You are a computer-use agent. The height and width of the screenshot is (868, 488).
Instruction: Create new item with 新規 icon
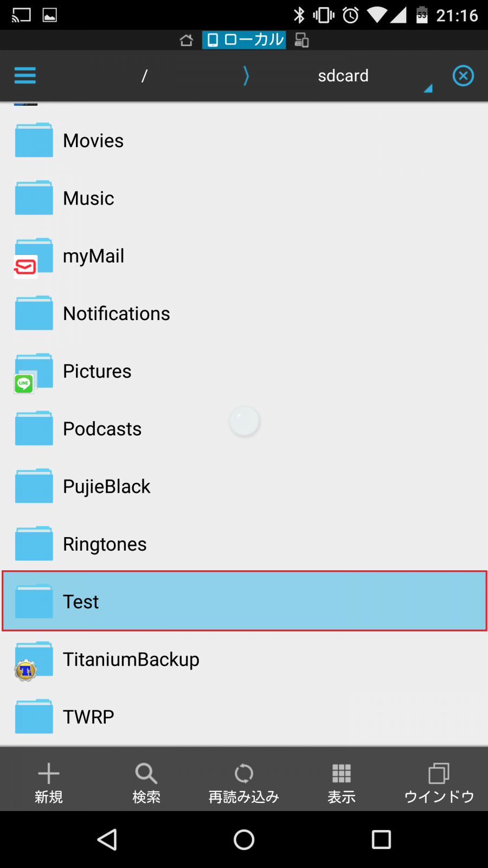click(48, 781)
